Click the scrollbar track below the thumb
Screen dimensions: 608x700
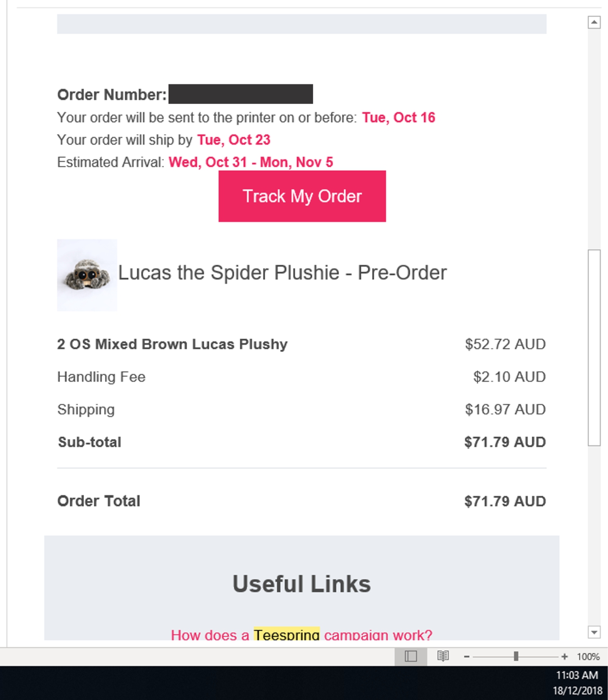(x=594, y=533)
